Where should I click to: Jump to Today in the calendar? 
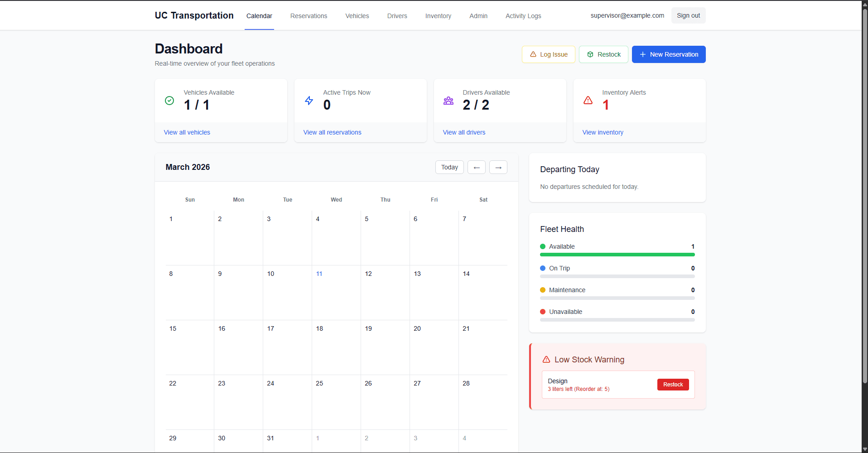[449, 167]
